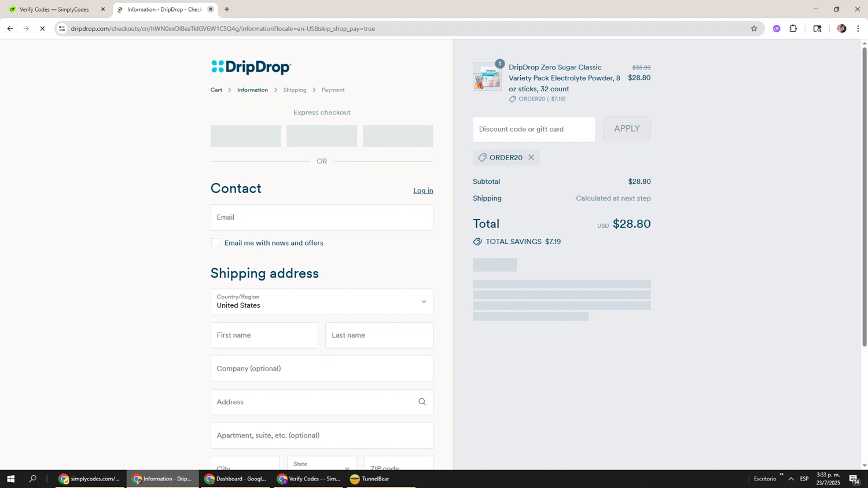Switch to Information DripDrop tab

[164, 9]
